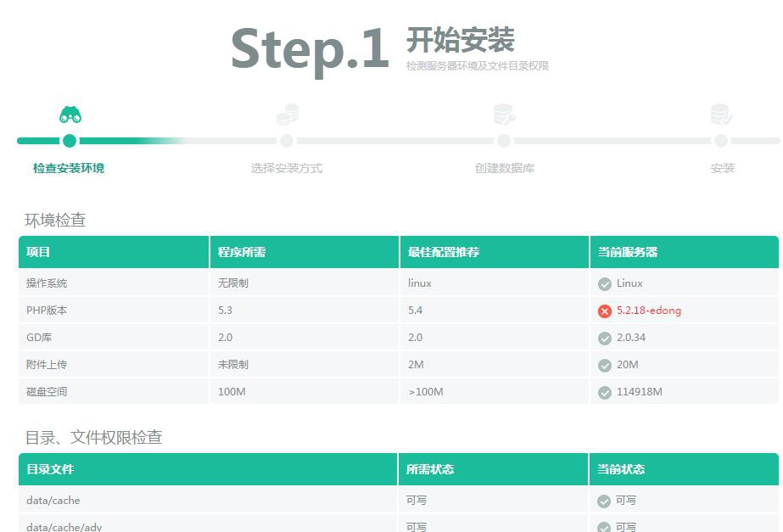783x532 pixels.
Task: Select the 安装 step label
Action: click(722, 168)
